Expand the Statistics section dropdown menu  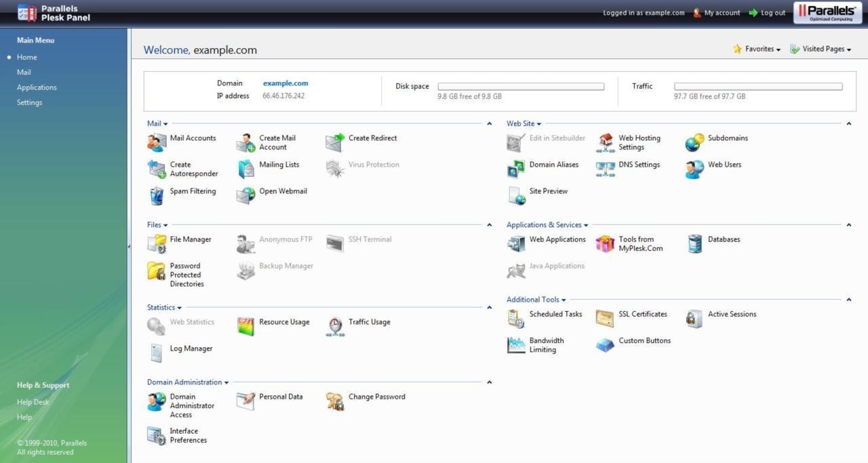[164, 308]
